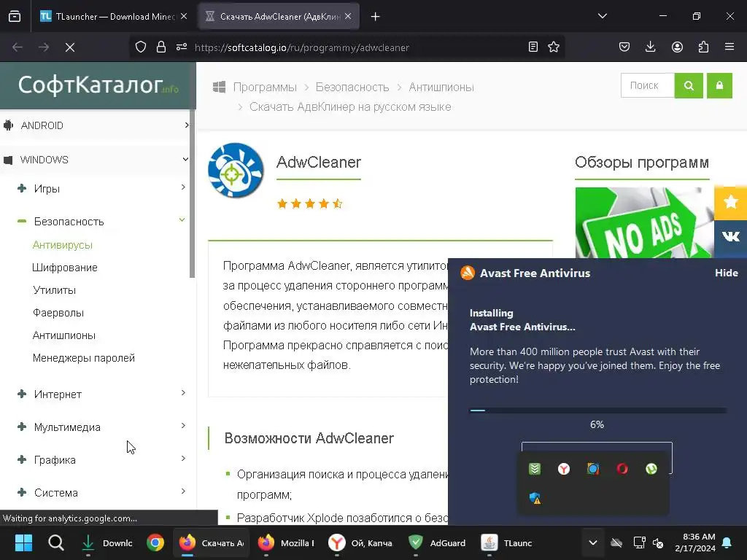
Task: Switch to AdGuard in the taskbar
Action: click(438, 542)
